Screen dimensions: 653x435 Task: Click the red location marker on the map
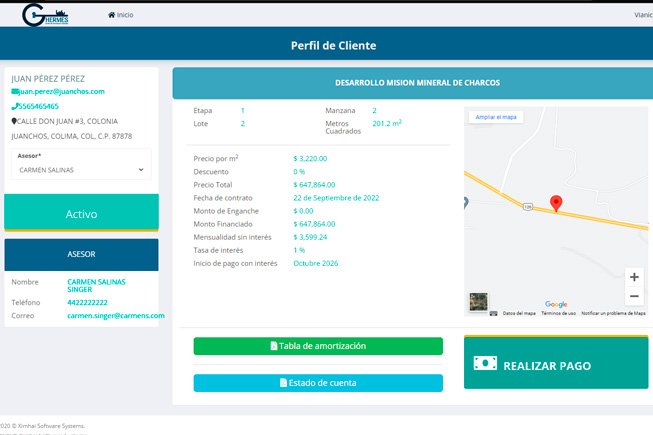click(556, 203)
